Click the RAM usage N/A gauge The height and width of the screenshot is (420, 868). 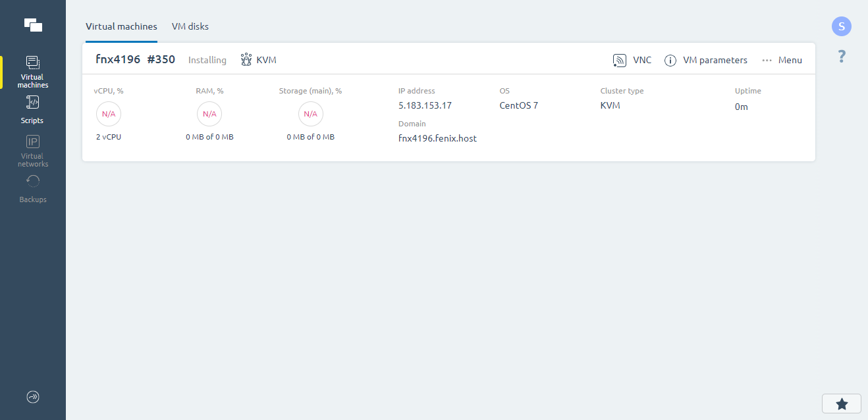coord(209,114)
